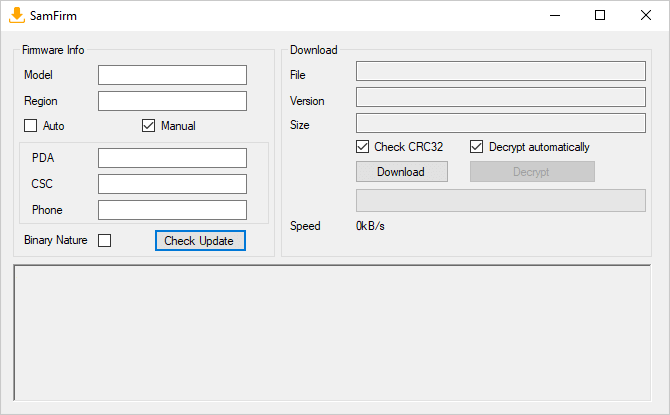The height and width of the screenshot is (415, 670).
Task: Click the Size field in Download group
Action: [x=501, y=123]
